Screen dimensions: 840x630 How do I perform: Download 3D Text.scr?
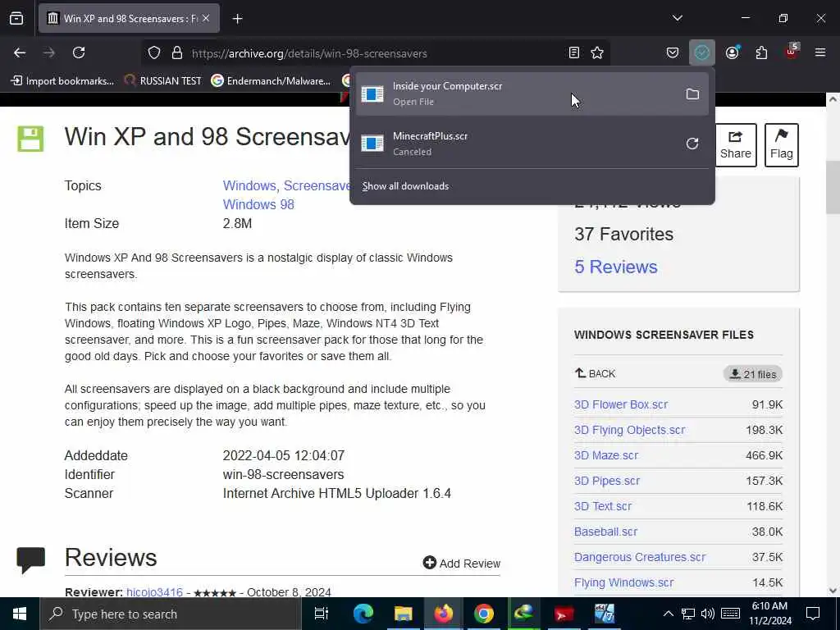[x=603, y=506]
